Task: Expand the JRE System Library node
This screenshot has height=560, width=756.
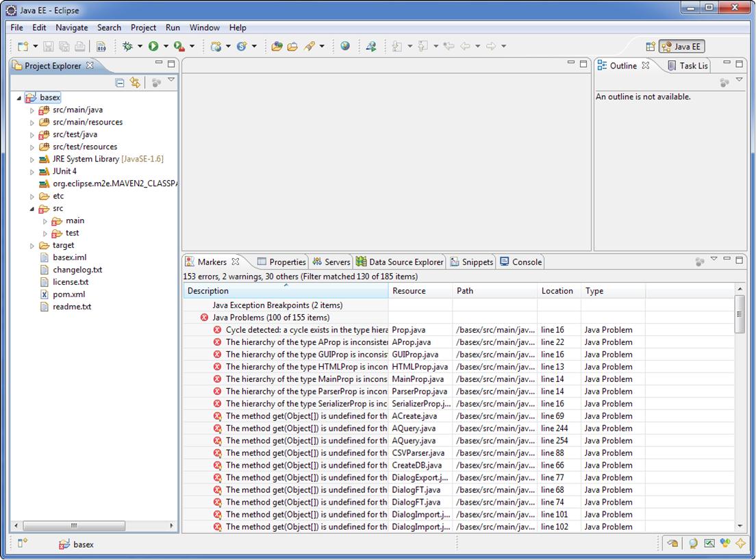Action: [x=32, y=160]
